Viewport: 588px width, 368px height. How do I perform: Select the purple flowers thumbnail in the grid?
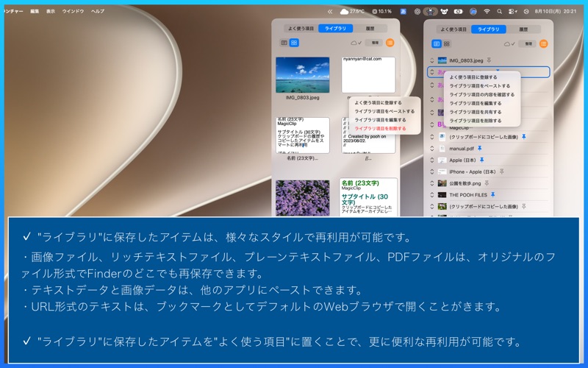303,197
